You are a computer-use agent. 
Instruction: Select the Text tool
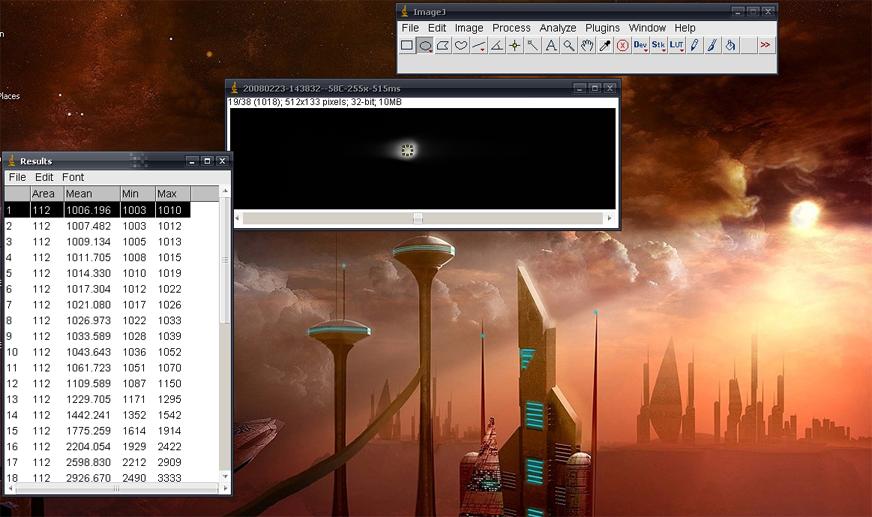pyautogui.click(x=551, y=45)
